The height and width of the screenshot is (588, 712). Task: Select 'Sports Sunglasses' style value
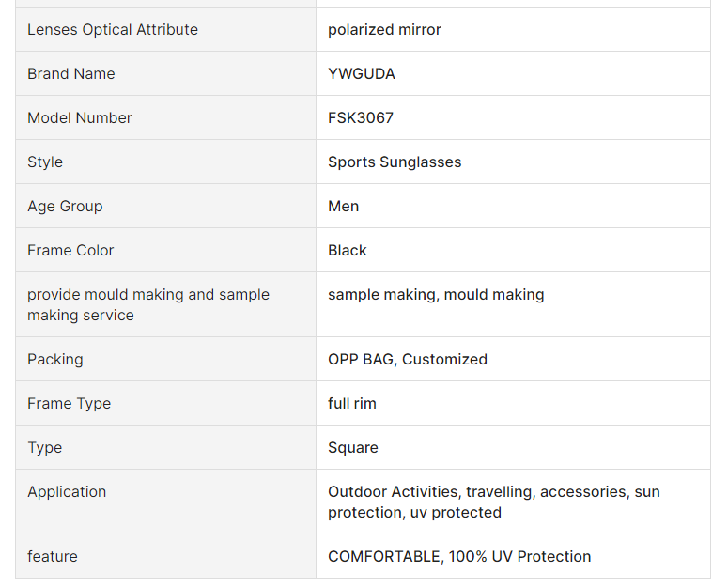395,162
